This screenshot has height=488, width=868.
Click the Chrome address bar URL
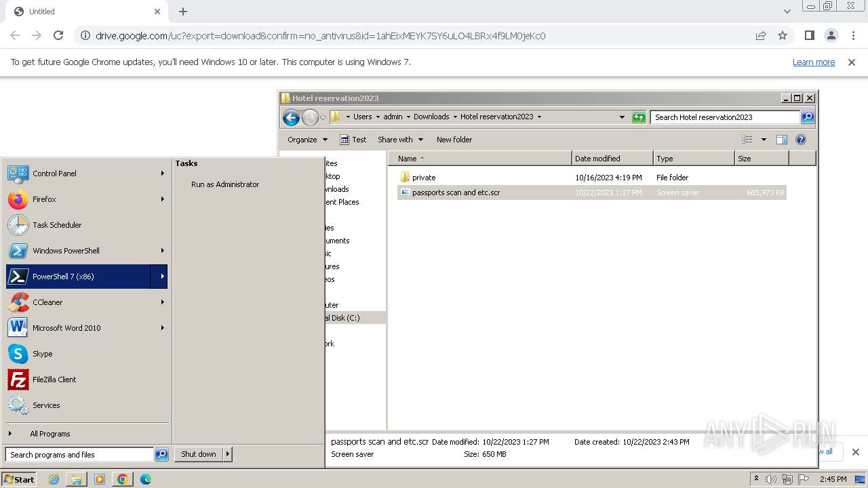[320, 36]
